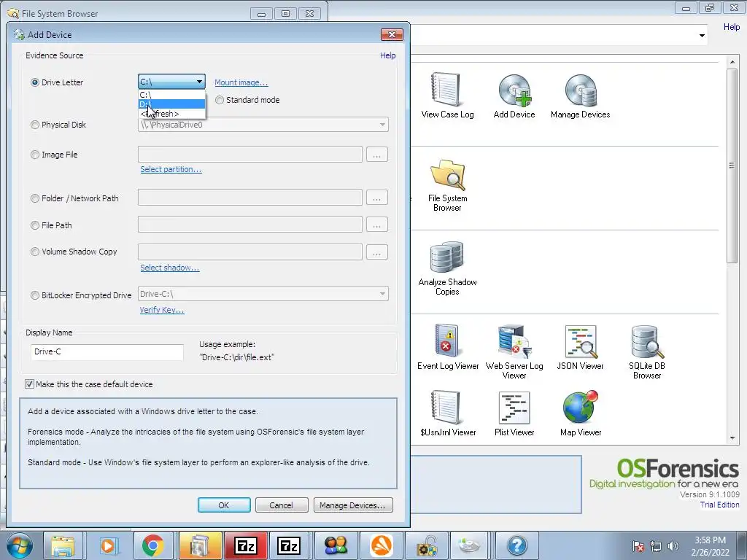This screenshot has width=747, height=560.
Task: Click the Cancel button
Action: coord(282,505)
